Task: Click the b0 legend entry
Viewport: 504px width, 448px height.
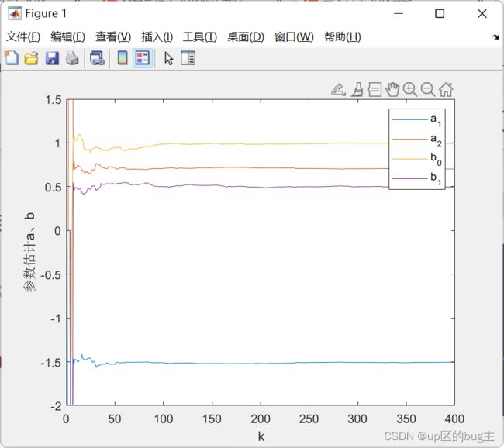Action: pos(417,158)
